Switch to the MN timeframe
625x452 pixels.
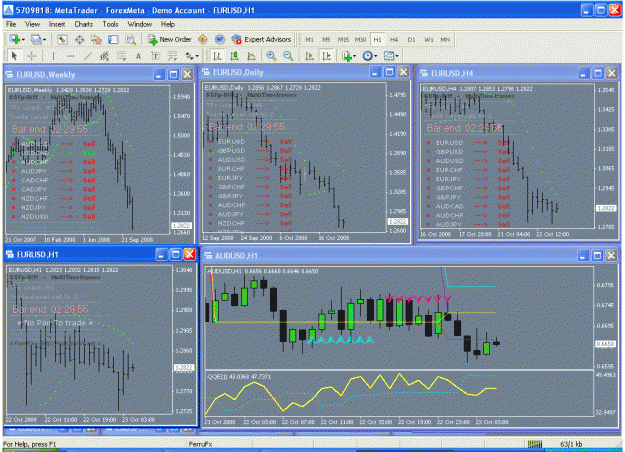(445, 39)
